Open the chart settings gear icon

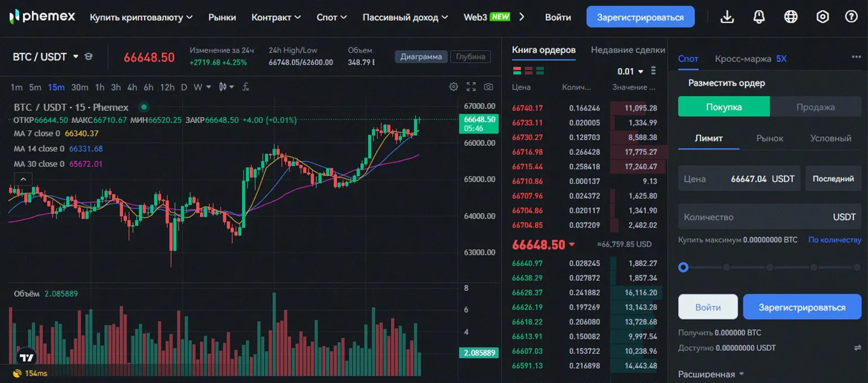click(453, 87)
